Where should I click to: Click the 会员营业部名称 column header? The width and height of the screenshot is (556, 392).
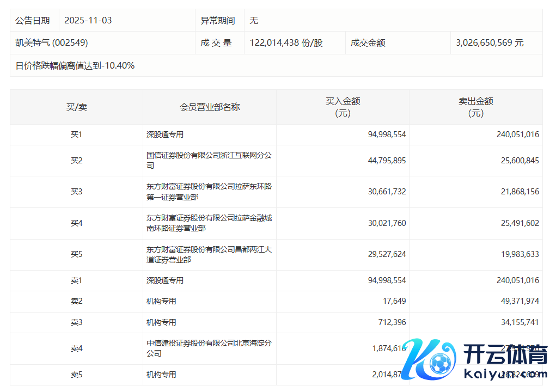tap(210, 107)
